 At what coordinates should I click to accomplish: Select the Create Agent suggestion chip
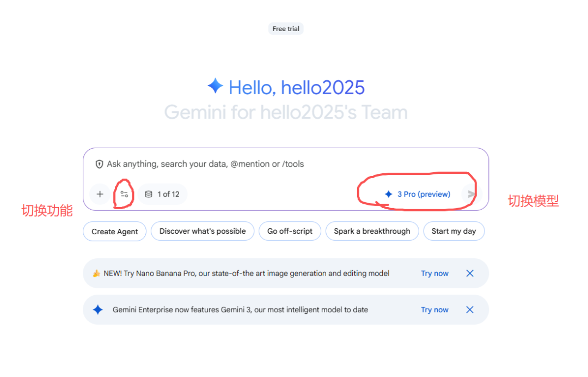click(114, 231)
